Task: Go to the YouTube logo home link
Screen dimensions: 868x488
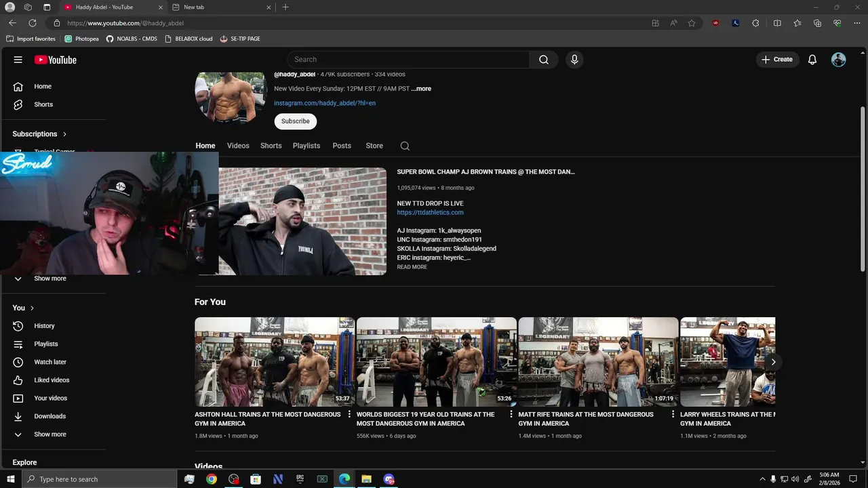Action: click(56, 60)
